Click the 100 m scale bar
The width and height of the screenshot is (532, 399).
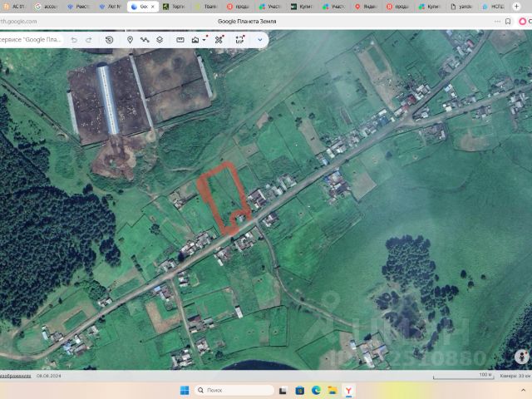click(463, 376)
